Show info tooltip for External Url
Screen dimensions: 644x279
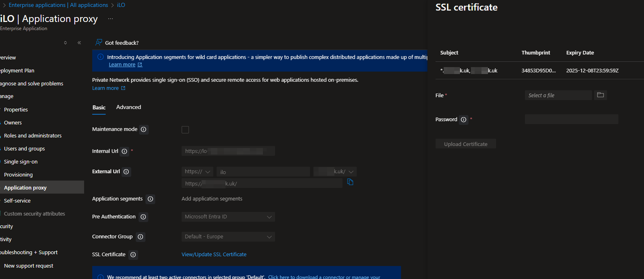coord(126,172)
